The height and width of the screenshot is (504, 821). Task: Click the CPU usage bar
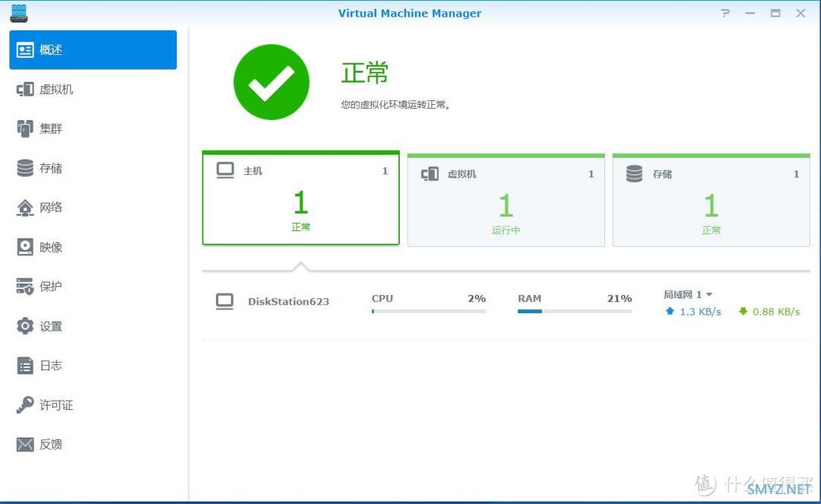429,312
